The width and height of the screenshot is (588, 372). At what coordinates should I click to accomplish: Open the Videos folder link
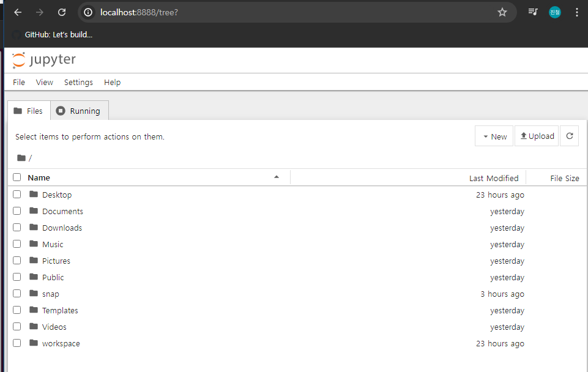54,327
